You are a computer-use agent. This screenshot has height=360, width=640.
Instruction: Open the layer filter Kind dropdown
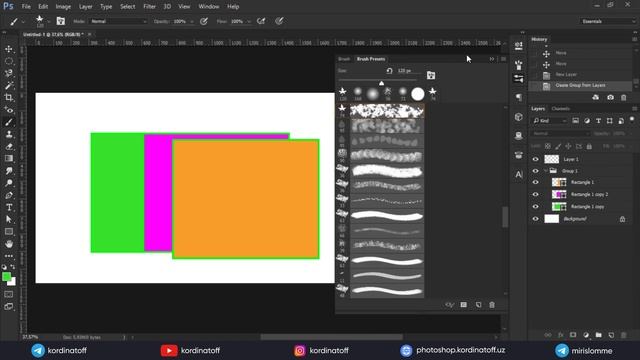coord(549,121)
